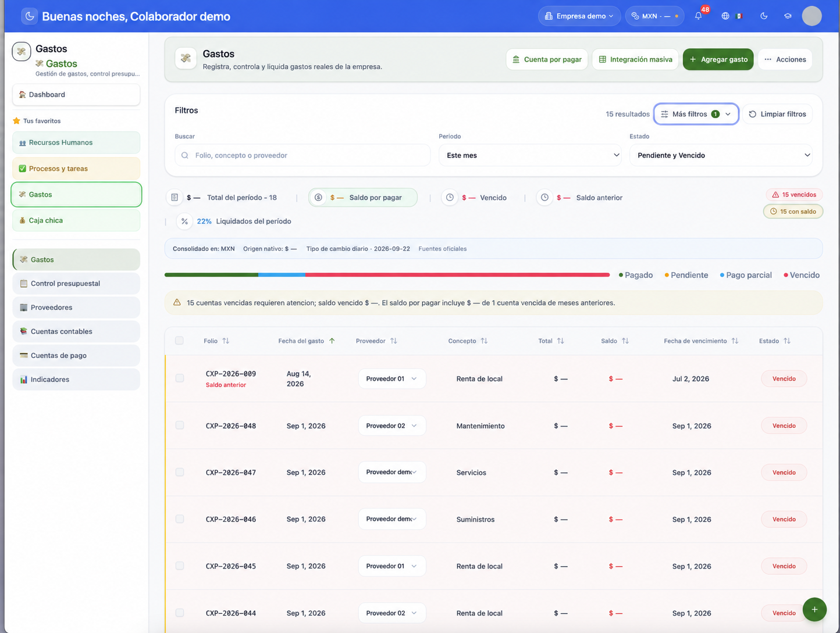Click the Buscar folio search field
This screenshot has height=633, width=840.
pyautogui.click(x=302, y=155)
